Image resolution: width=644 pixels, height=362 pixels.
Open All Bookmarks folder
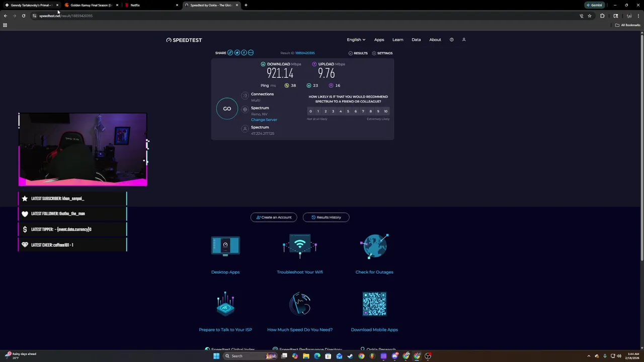coord(627,25)
